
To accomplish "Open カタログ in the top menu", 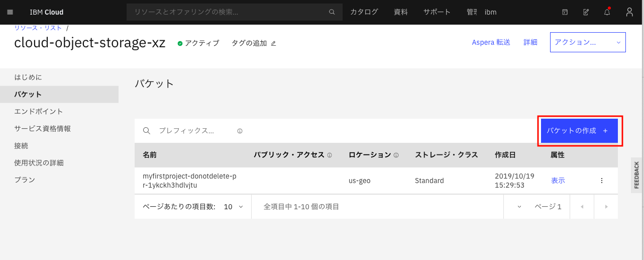I will click(364, 12).
